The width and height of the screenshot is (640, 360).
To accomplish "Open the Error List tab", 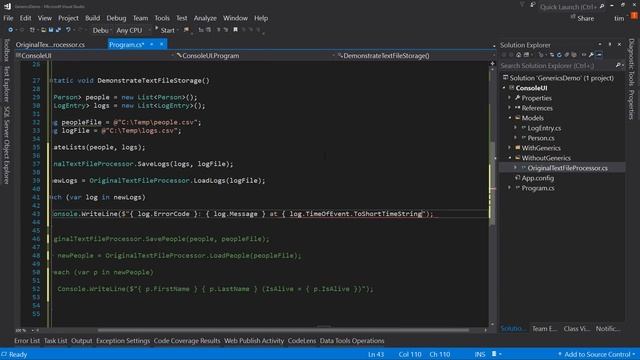I will pos(27,341).
